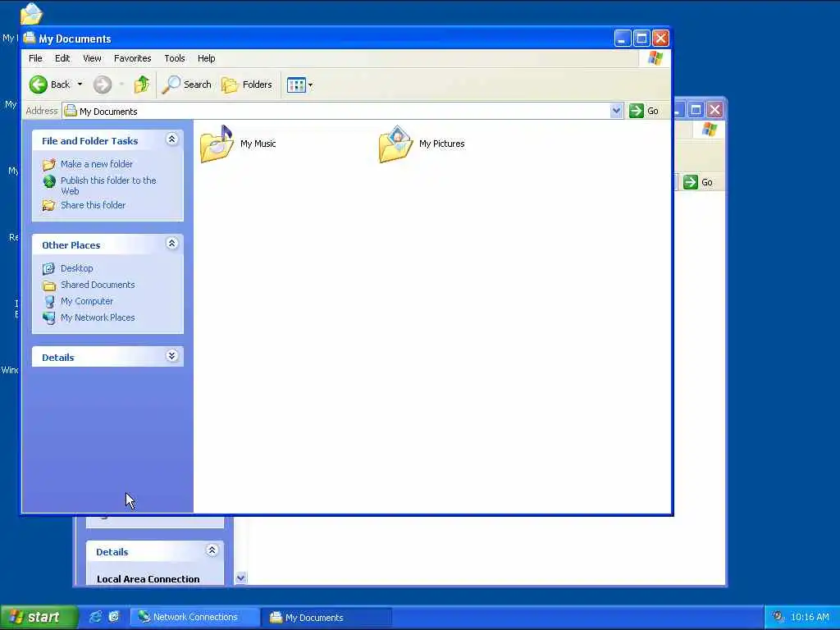Click the 10:16 AM clock
Screen dimensions: 840x630
pos(810,617)
